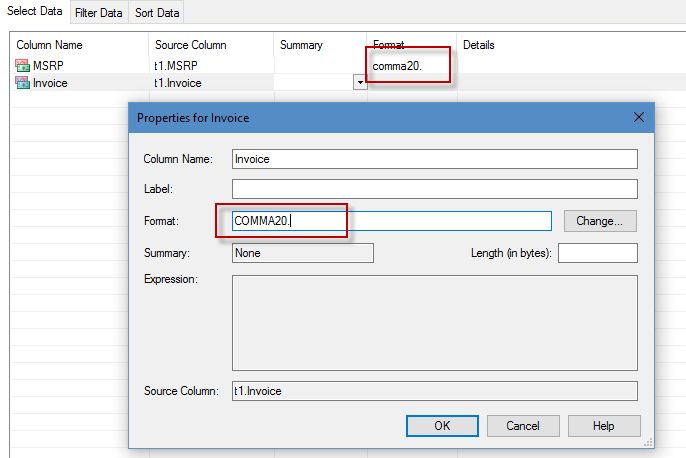Viewport: 686px width, 458px height.
Task: Select t1.MSRP source column cell
Action: point(179,66)
